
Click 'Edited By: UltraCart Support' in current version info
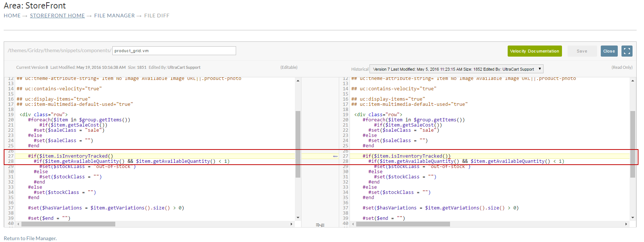pyautogui.click(x=174, y=67)
